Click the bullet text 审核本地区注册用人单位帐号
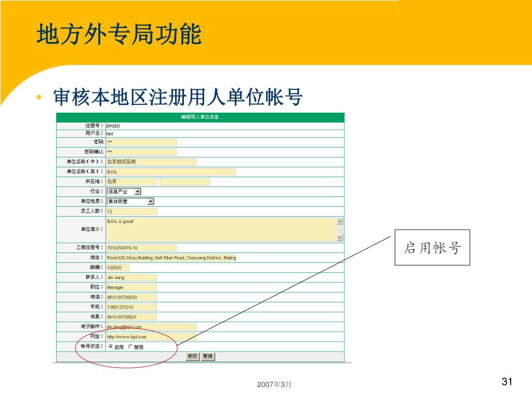 pyautogui.click(x=178, y=97)
